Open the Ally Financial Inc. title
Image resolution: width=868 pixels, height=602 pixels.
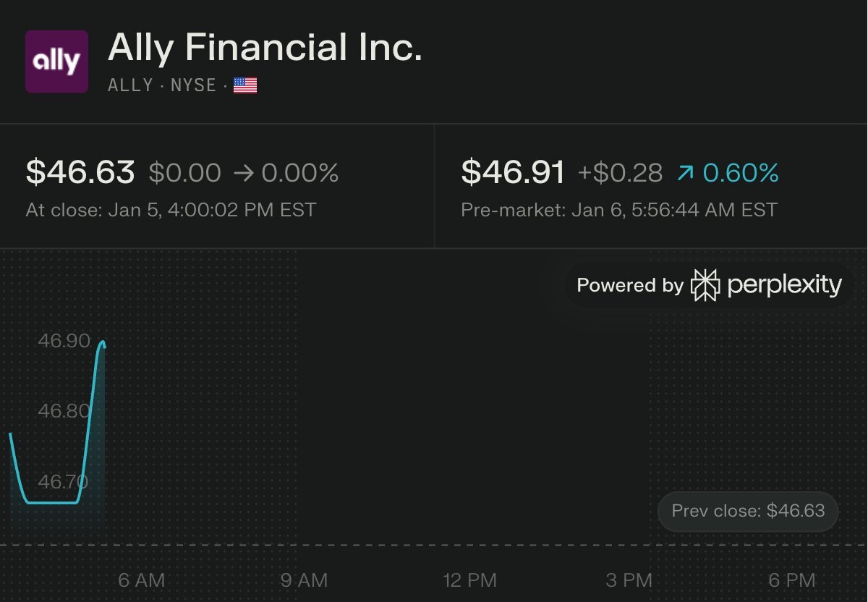point(265,48)
